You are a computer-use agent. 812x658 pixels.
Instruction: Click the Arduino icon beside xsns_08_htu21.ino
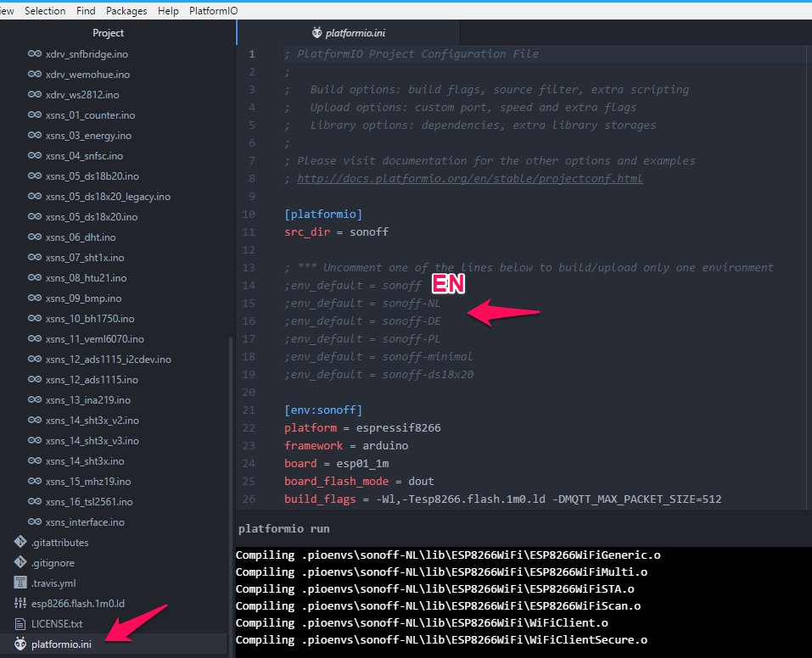[x=35, y=277]
